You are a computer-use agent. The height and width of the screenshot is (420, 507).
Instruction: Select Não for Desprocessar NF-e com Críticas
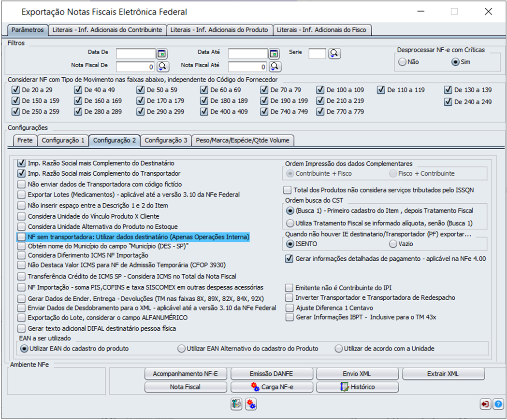402,62
